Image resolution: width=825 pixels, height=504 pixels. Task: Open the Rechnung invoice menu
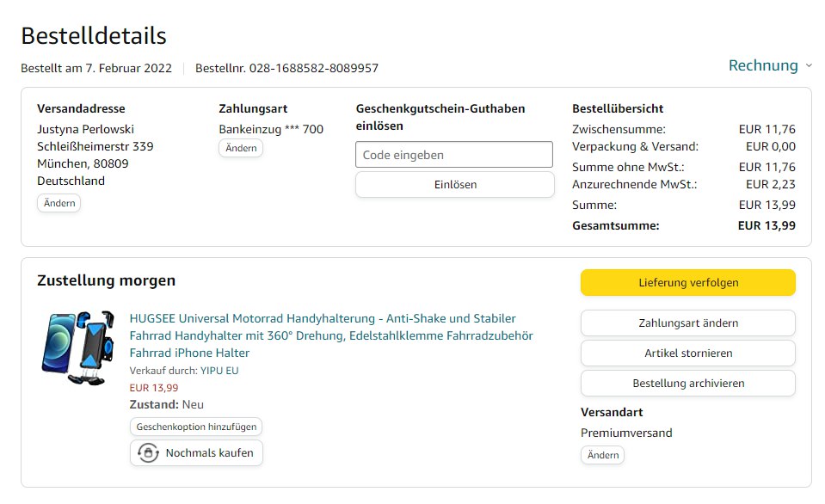(x=763, y=65)
